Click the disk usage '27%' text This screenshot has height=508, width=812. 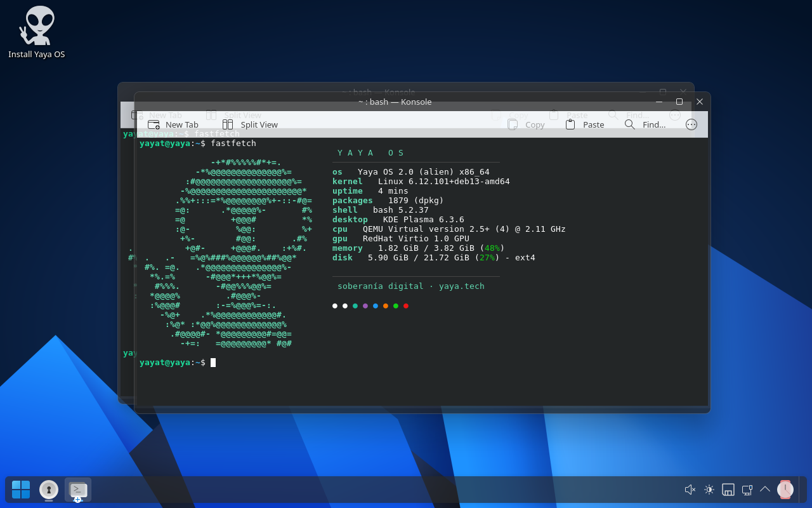487,258
